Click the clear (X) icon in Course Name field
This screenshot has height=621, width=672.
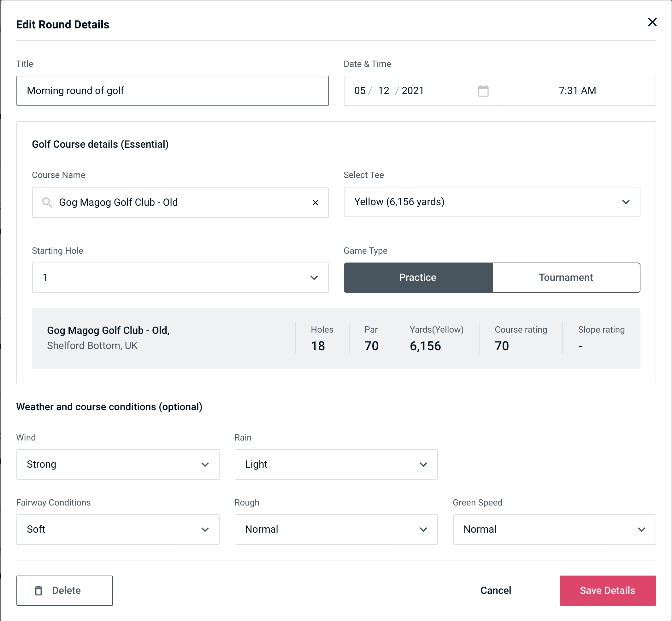point(315,203)
